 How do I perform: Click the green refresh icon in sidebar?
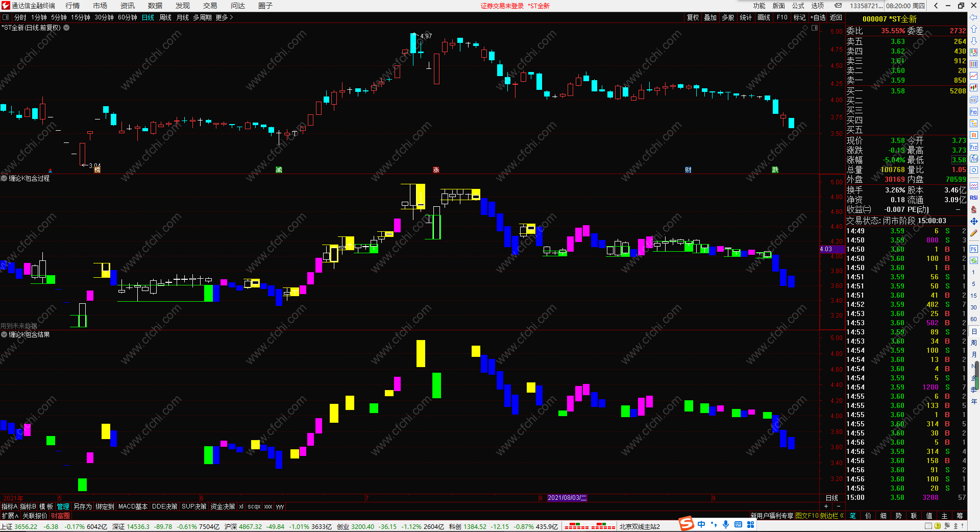(974, 260)
